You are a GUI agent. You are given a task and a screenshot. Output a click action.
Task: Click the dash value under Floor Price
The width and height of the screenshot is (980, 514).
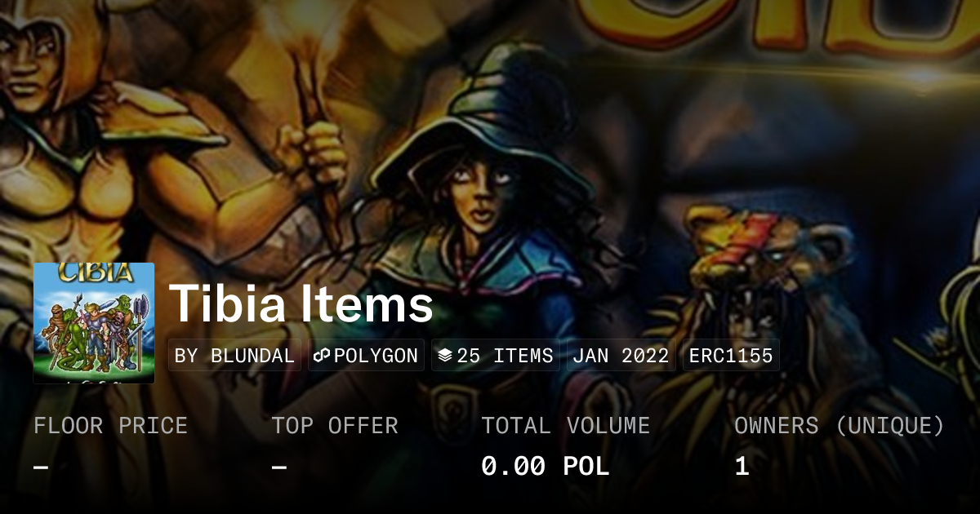(41, 467)
